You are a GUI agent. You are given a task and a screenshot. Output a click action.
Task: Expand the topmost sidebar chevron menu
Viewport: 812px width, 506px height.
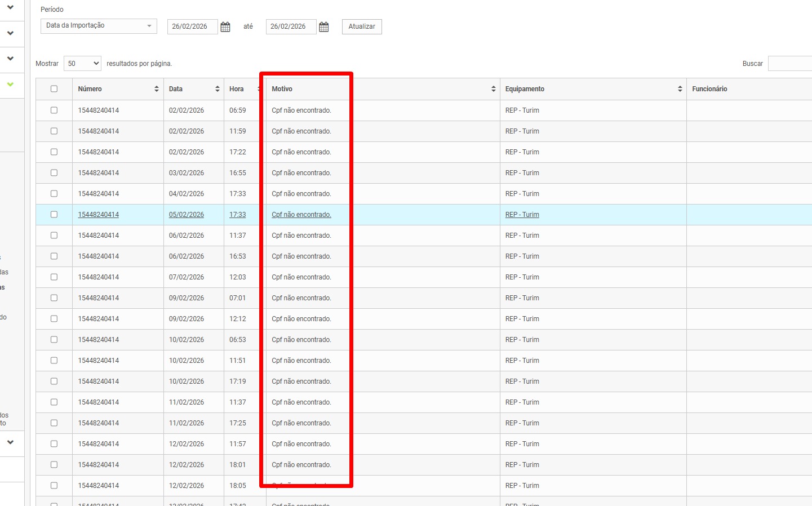click(x=10, y=7)
